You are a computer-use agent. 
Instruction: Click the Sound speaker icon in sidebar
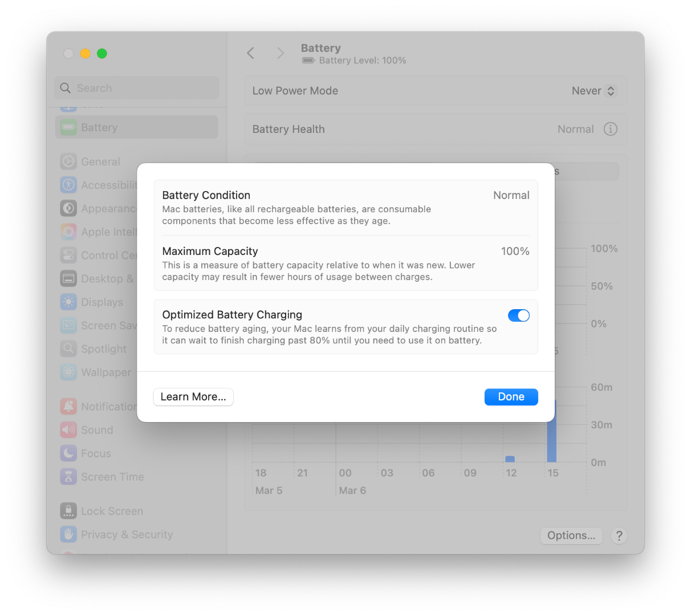tap(68, 429)
